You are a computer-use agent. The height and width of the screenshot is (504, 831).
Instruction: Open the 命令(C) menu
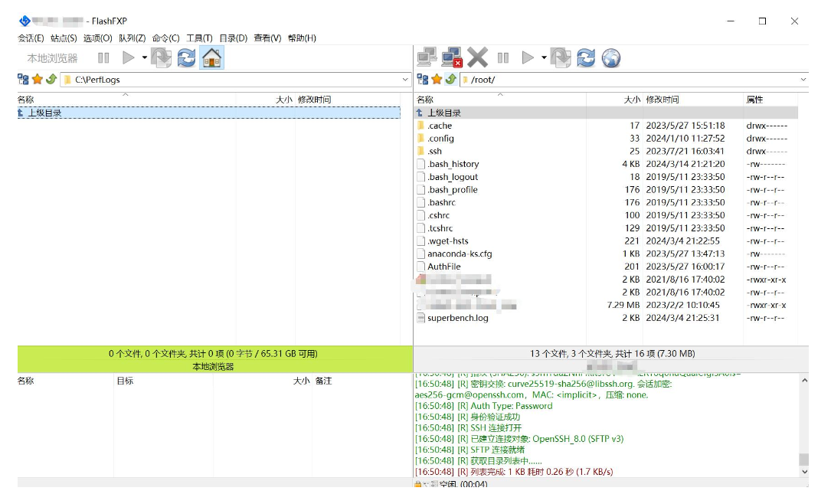point(166,38)
